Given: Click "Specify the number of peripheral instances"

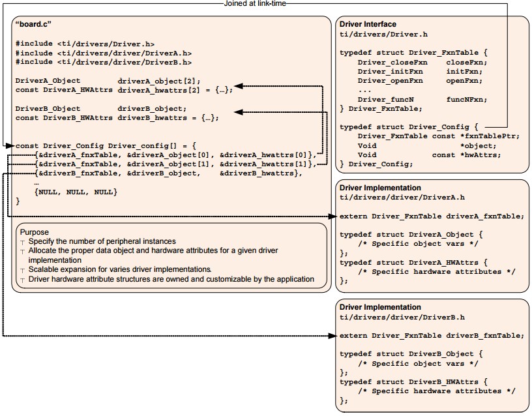Looking at the screenshot, I should [102, 241].
